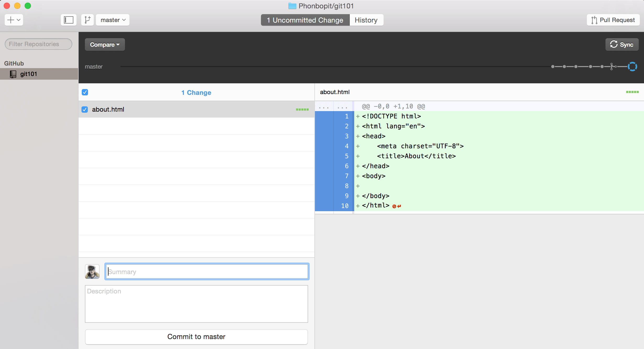Click the git101 repository book icon
644x349 pixels.
[x=13, y=74]
